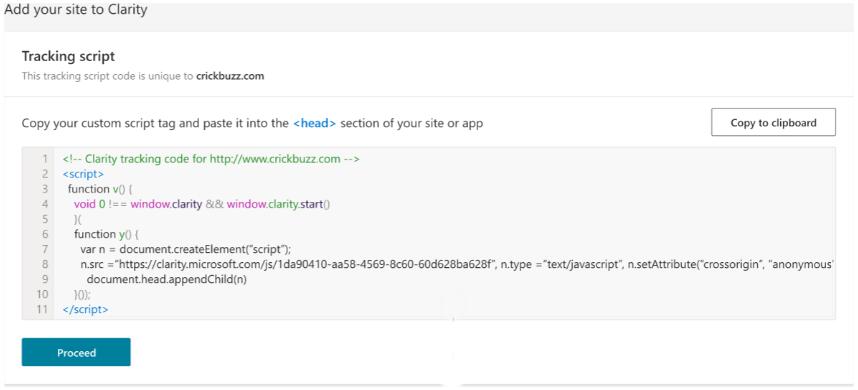Click line number 1 in code gutter
The width and height of the screenshot is (858, 390).
click(x=46, y=159)
